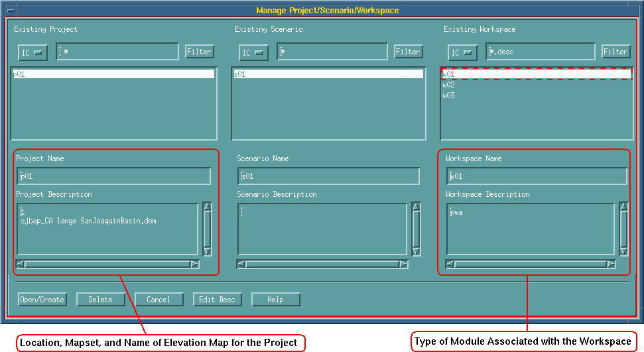Click right arrow of Workspace Description horizontal scrollbar
The image size is (644, 352).
pos(611,264)
